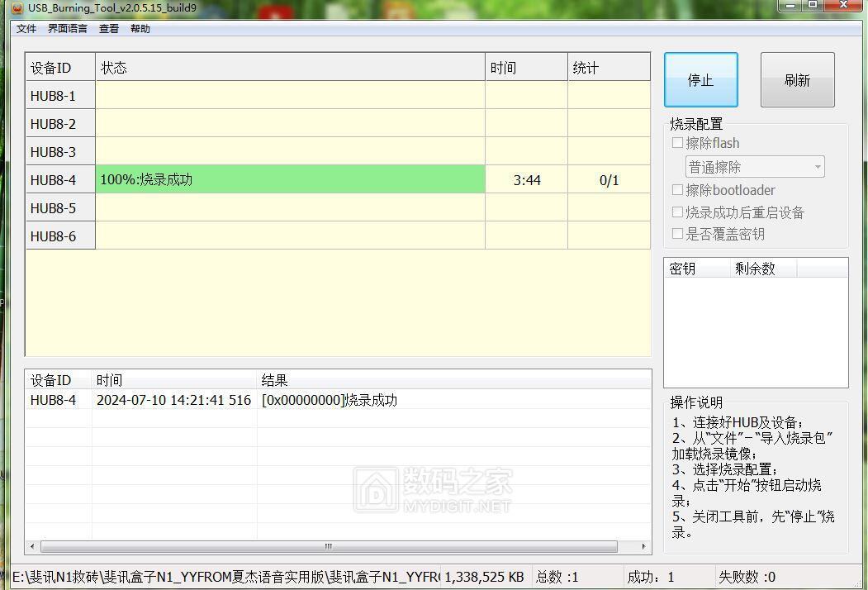Open the 查看 menu
The height and width of the screenshot is (590, 868).
[108, 29]
